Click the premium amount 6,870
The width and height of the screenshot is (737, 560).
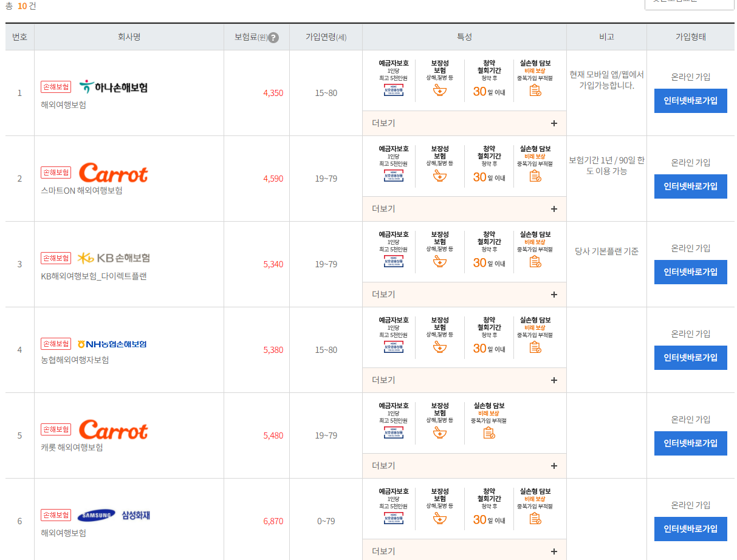273,521
